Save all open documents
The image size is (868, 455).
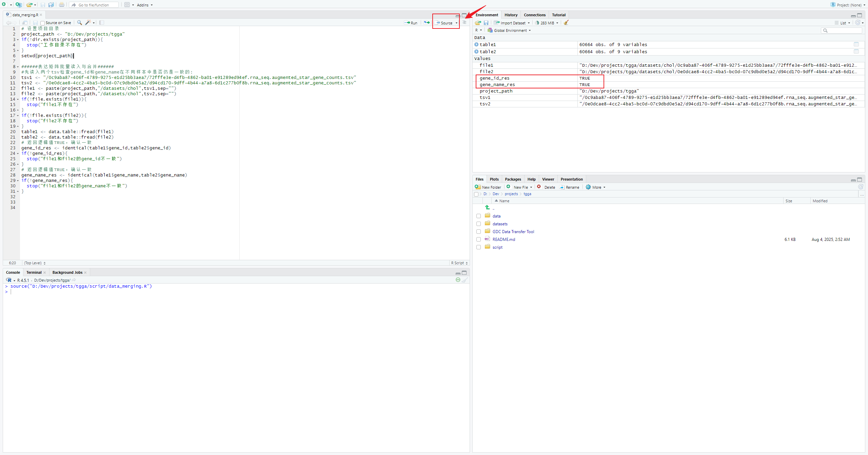click(x=51, y=5)
